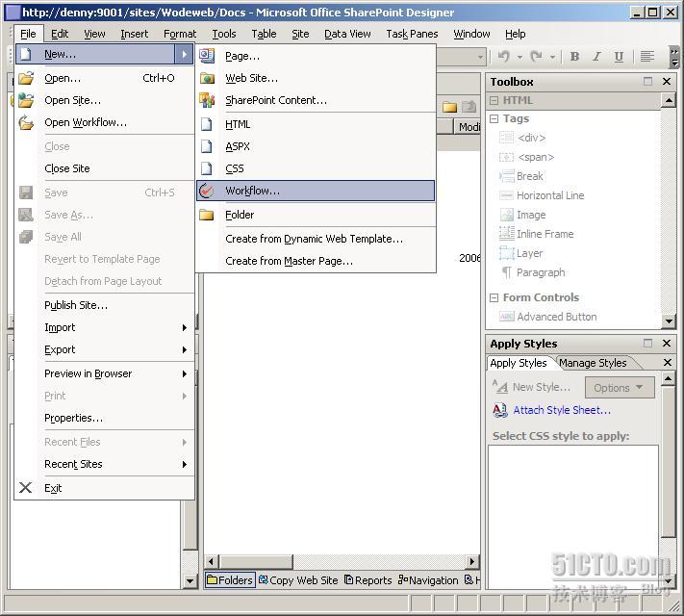
Task: Click the Workflow checkmark icon in submenu
Action: pyautogui.click(x=206, y=191)
